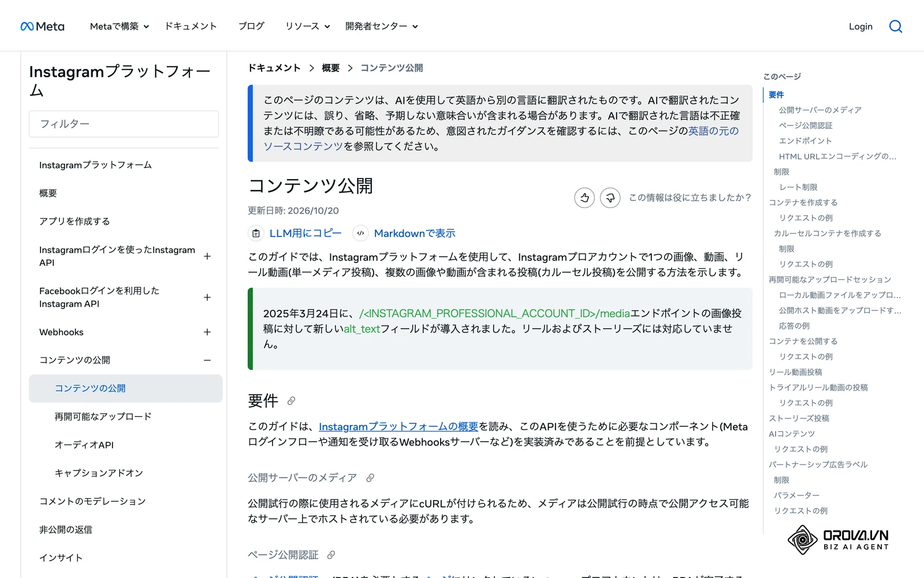Click link icon next to 公開サーバーのメディア heading
This screenshot has width=924, height=578.
[370, 478]
